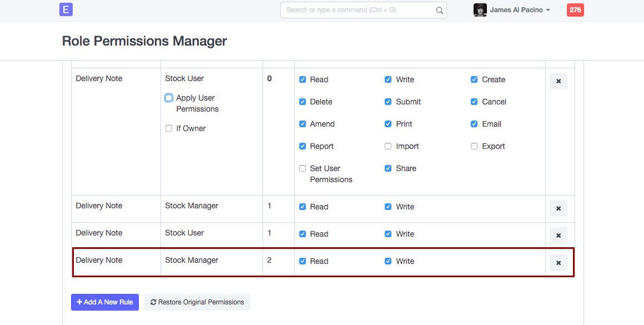
Task: Open the 276 notifications badge
Action: [575, 10]
